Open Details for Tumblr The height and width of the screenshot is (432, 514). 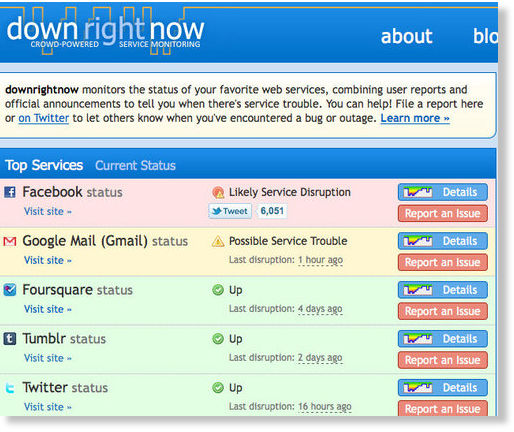pyautogui.click(x=443, y=339)
